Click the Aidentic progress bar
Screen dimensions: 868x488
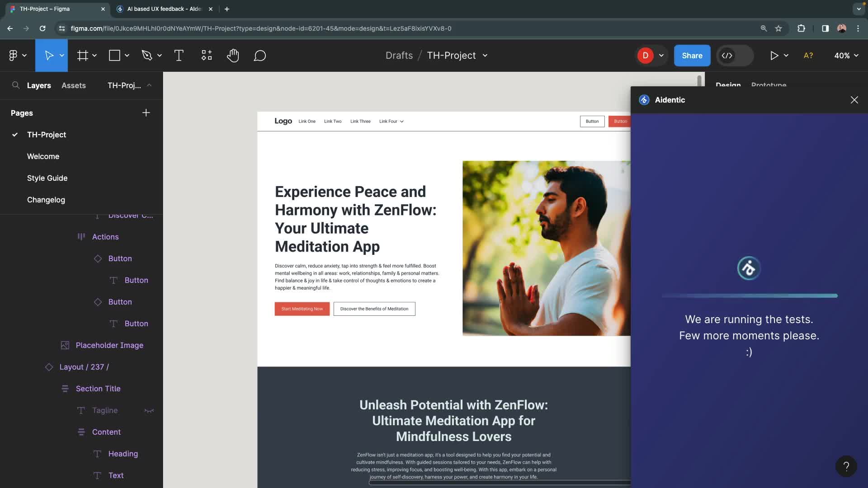pyautogui.click(x=749, y=295)
